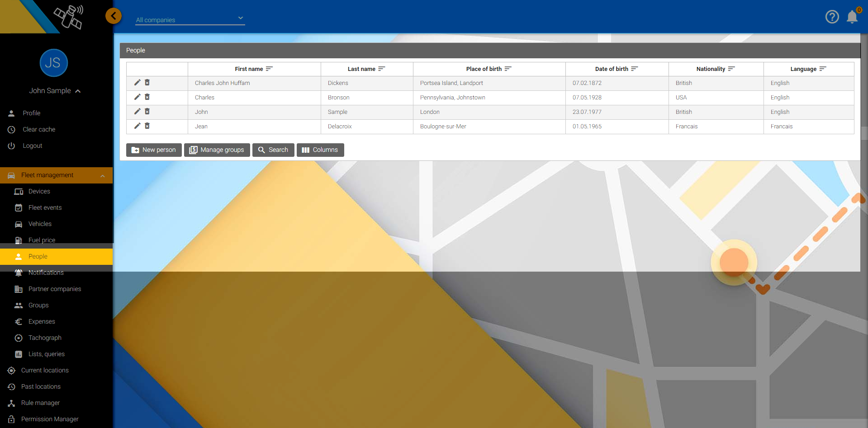
Task: Click the JS user avatar circle
Action: click(53, 63)
